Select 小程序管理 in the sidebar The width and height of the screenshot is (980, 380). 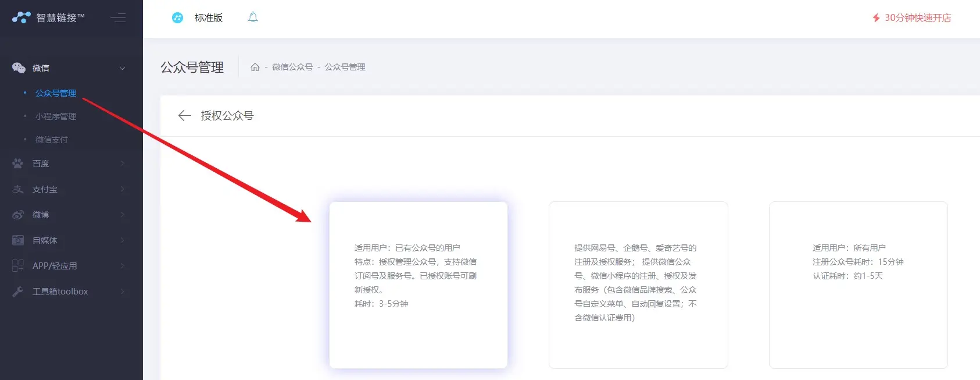(56, 116)
